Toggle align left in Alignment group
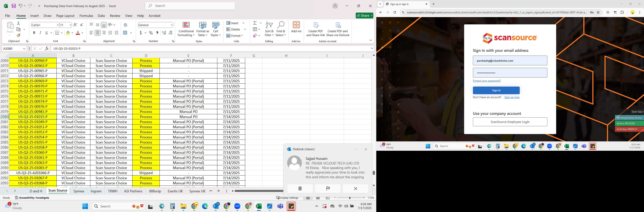The height and width of the screenshot is (212, 644). tap(91, 33)
